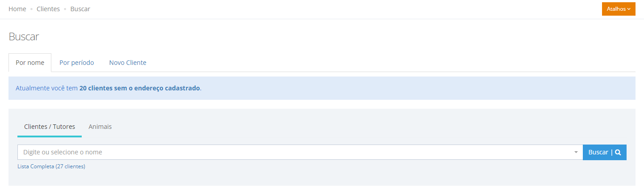Image resolution: width=644 pixels, height=196 pixels.
Task: Select the Clientes / Tutores sub-tab
Action: pyautogui.click(x=50, y=127)
